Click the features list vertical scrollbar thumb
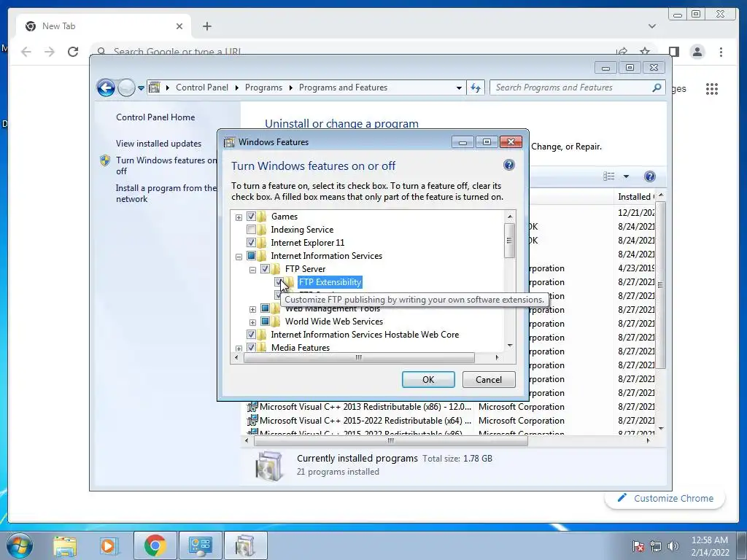 (x=509, y=241)
